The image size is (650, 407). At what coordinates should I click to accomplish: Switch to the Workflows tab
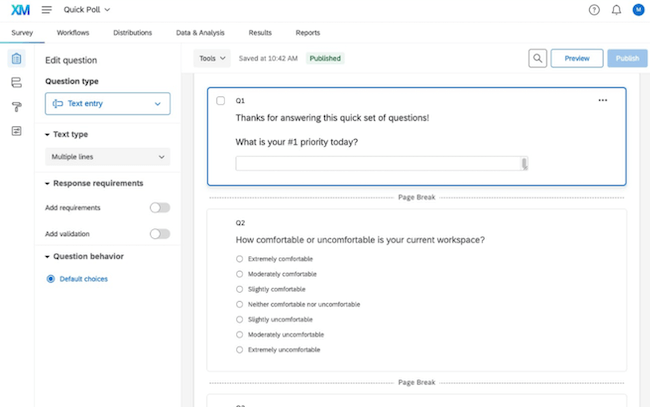pyautogui.click(x=73, y=33)
